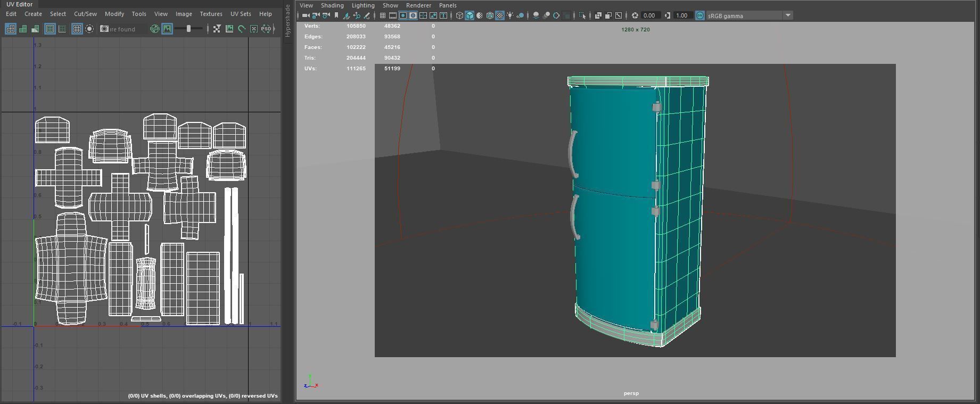Toggle gate mask display
The image size is (980, 404).
(x=413, y=15)
